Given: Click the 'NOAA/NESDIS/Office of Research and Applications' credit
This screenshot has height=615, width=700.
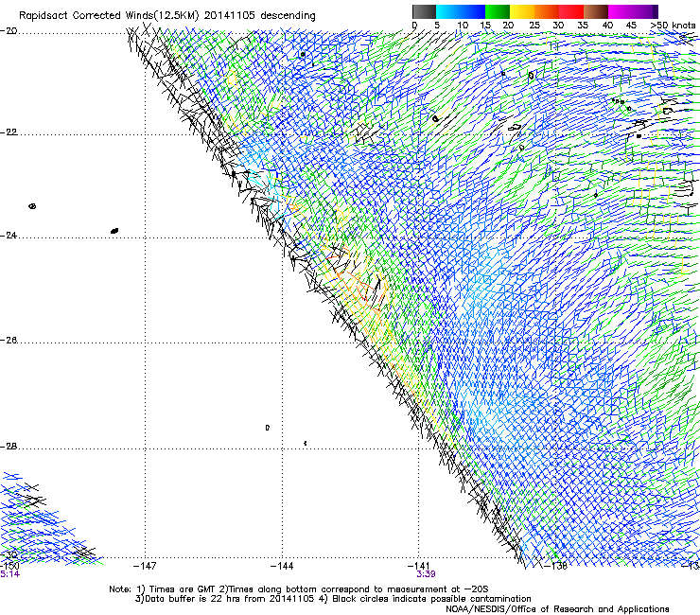Looking at the screenshot, I should [557, 609].
